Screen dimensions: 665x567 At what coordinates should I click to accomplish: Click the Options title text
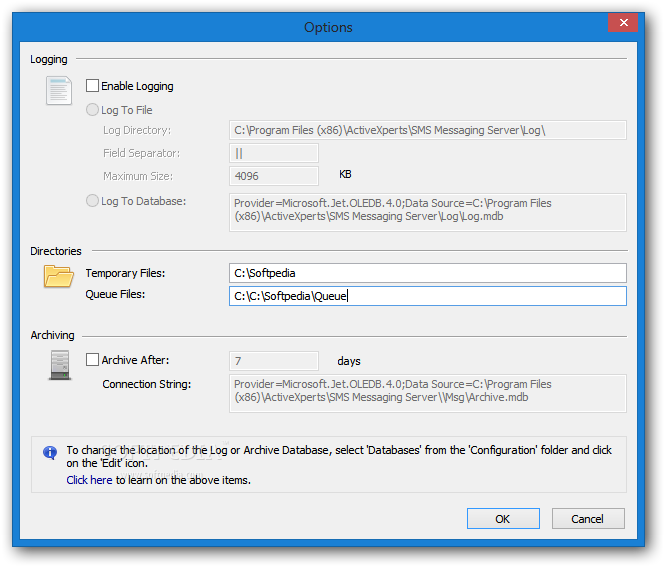coord(328,27)
